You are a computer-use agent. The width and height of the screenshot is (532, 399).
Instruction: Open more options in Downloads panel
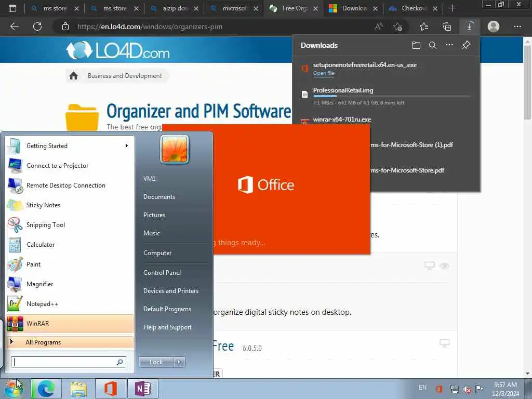449,45
